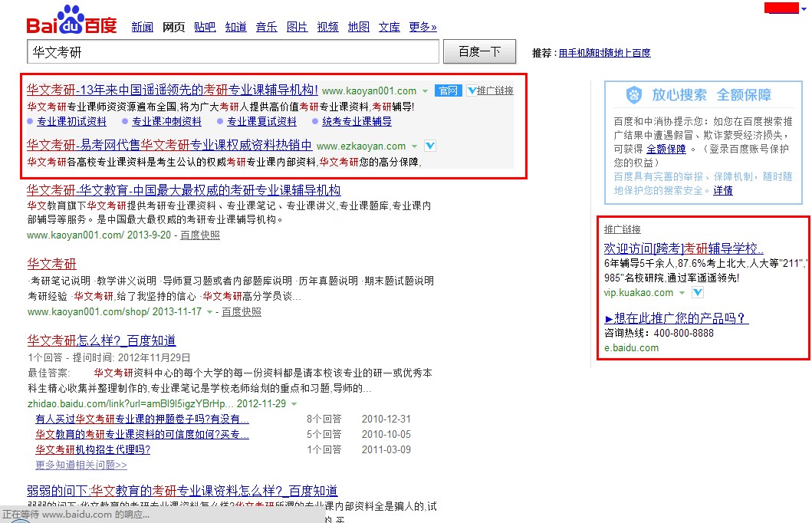Expand dropdown arrow after 2013-11-17 date
Screen dimensions: 812x523
point(210,312)
